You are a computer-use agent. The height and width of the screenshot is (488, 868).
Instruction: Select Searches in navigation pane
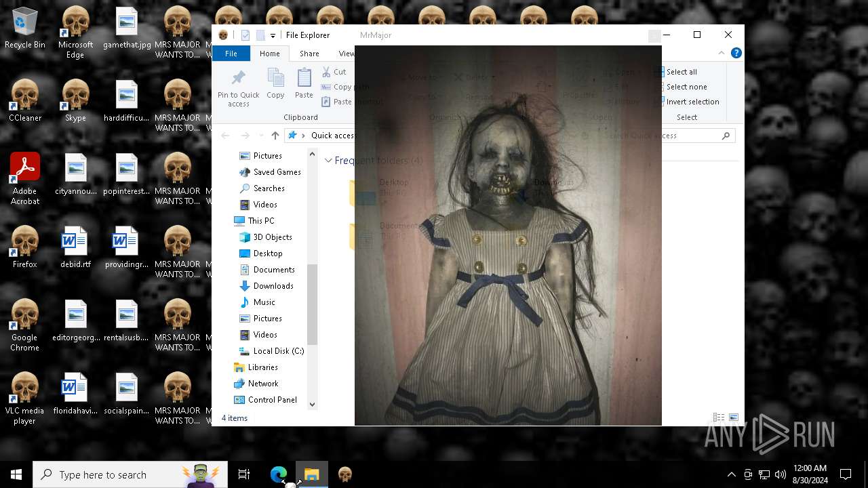pyautogui.click(x=262, y=188)
